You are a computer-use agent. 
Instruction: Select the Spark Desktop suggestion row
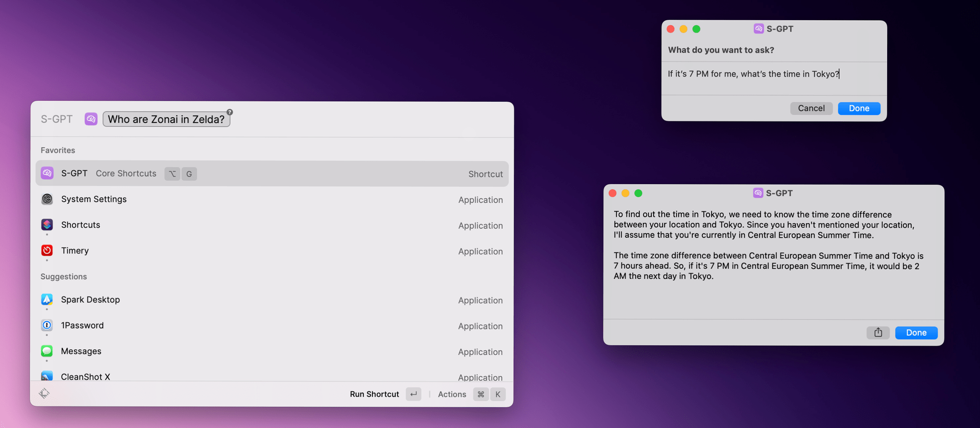click(272, 300)
